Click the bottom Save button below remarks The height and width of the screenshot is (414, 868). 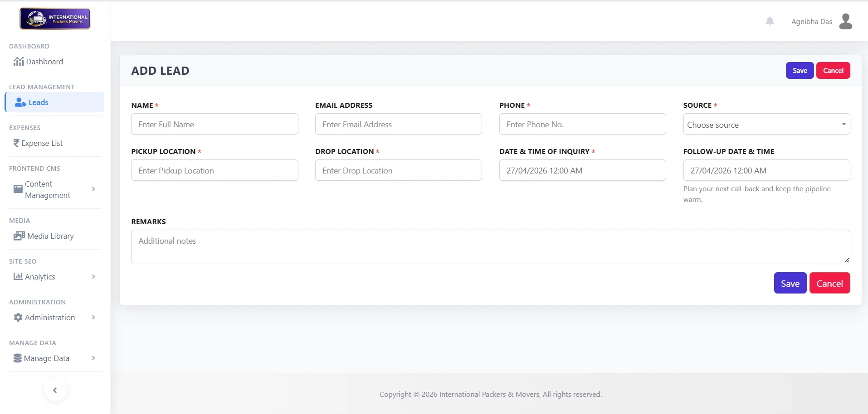pyautogui.click(x=790, y=283)
